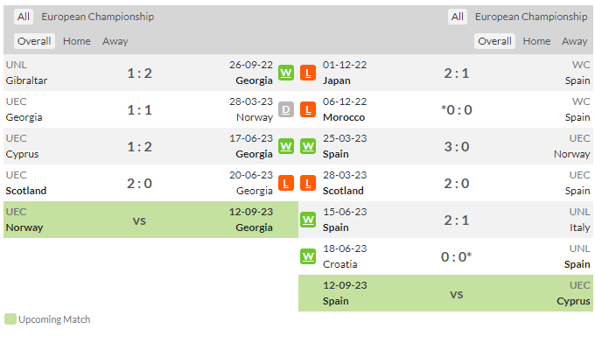Viewport: 595px width, 364px height.
Task: Switch to right Home tab
Action: pos(536,41)
